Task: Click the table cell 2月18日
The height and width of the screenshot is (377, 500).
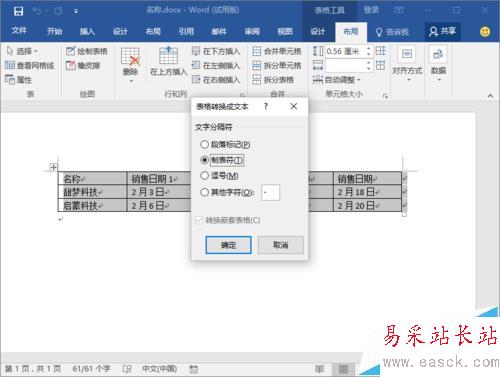Action: tap(367, 192)
